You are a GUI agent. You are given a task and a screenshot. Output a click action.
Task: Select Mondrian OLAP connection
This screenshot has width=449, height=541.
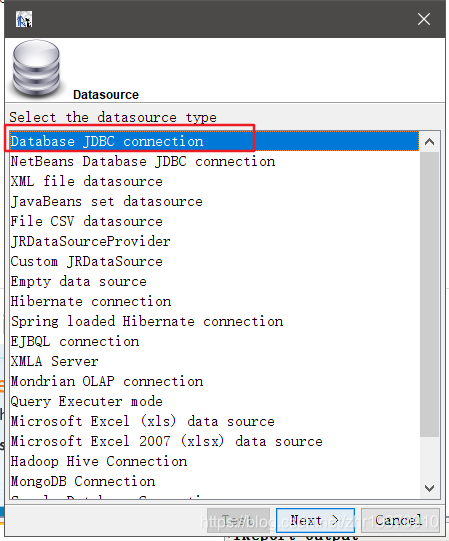[x=214, y=381]
